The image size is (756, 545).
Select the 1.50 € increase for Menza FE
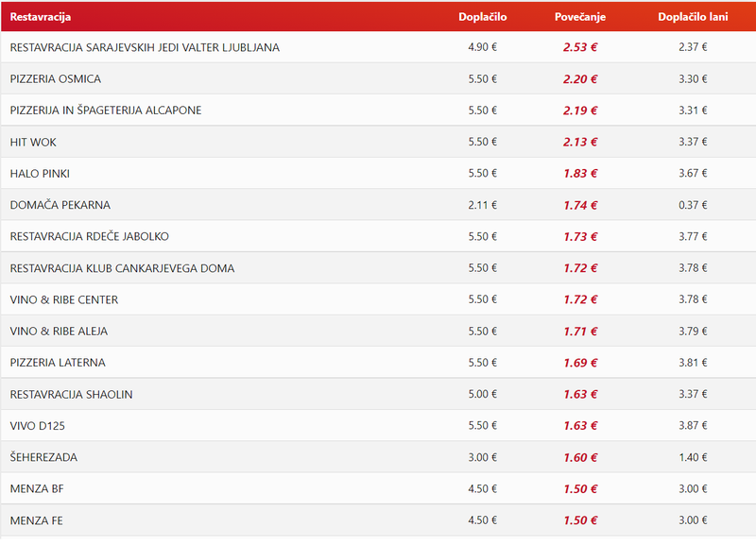tap(580, 520)
